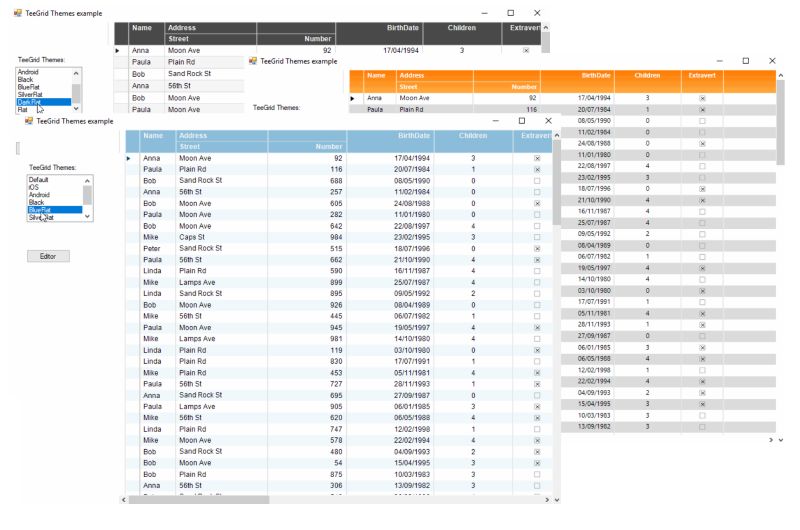Click the app icon of the front blue window
This screenshot has height=530, width=800.
click(29, 121)
